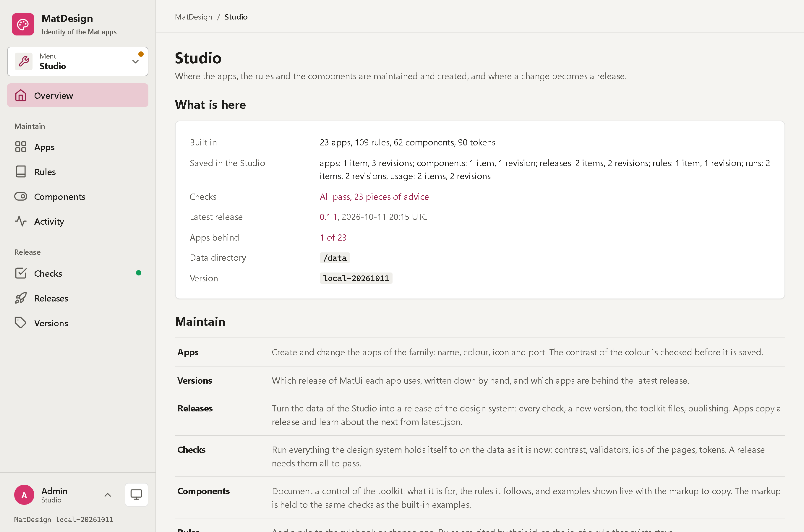Click the toggle-shaped icon beside Components

point(21,197)
